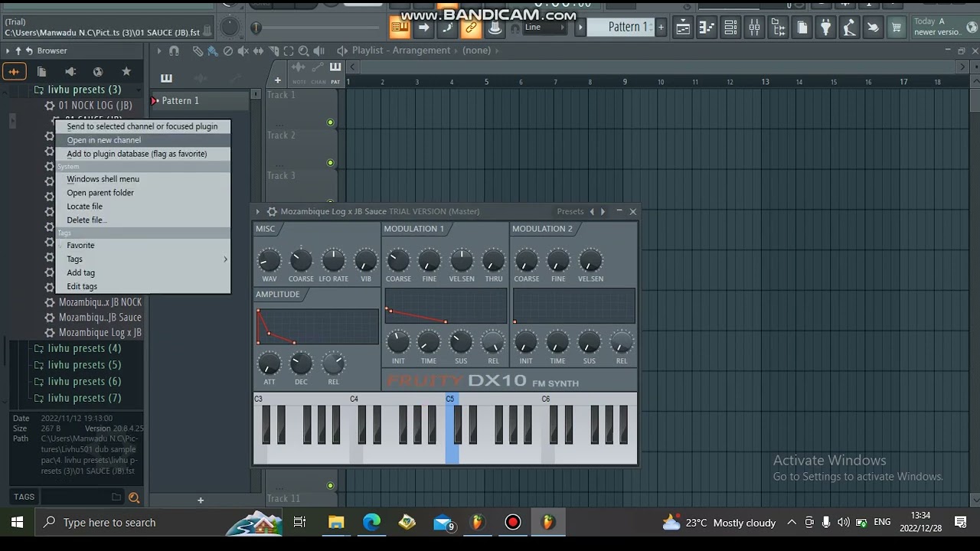980x551 pixels.
Task: Select the Playlist paint brush tool
Action: (213, 51)
